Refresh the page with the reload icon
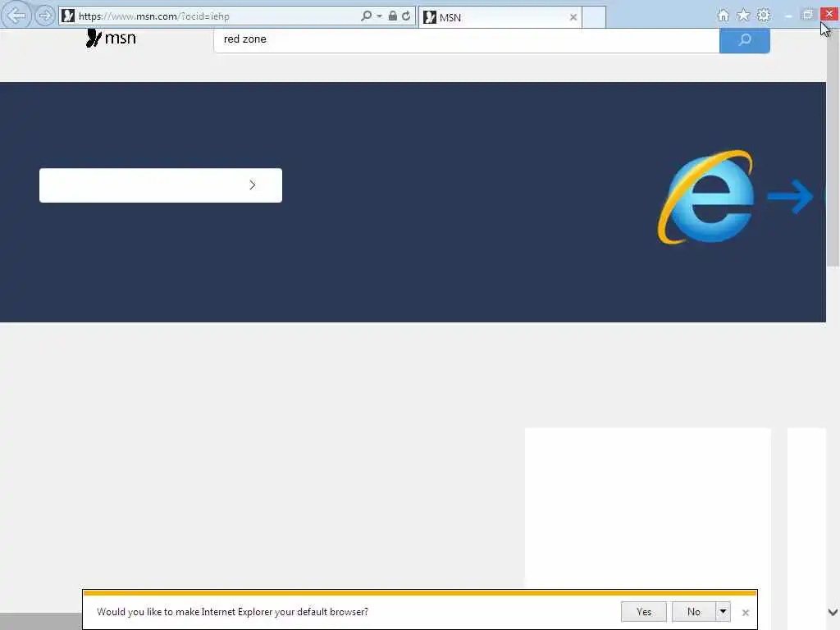The image size is (840, 630). coord(407,16)
